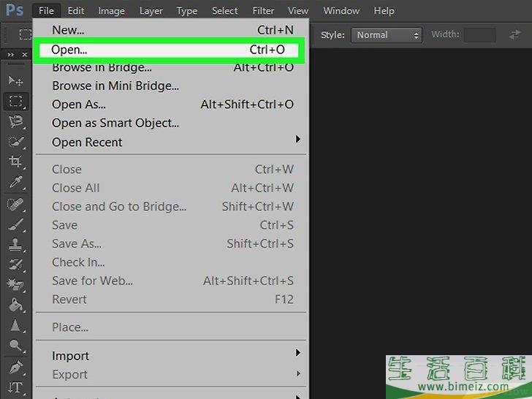Open the Style dropdown set to Normal

point(387,35)
